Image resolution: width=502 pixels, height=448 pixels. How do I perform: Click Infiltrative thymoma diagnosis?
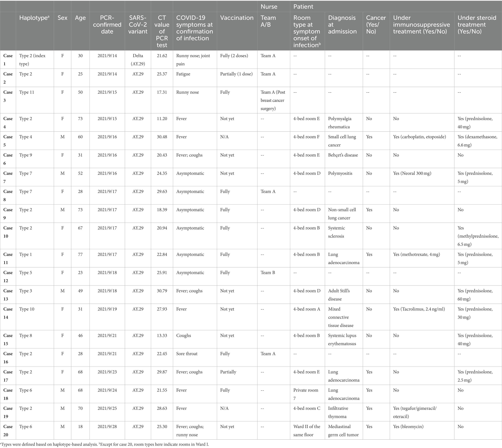pyautogui.click(x=338, y=412)
